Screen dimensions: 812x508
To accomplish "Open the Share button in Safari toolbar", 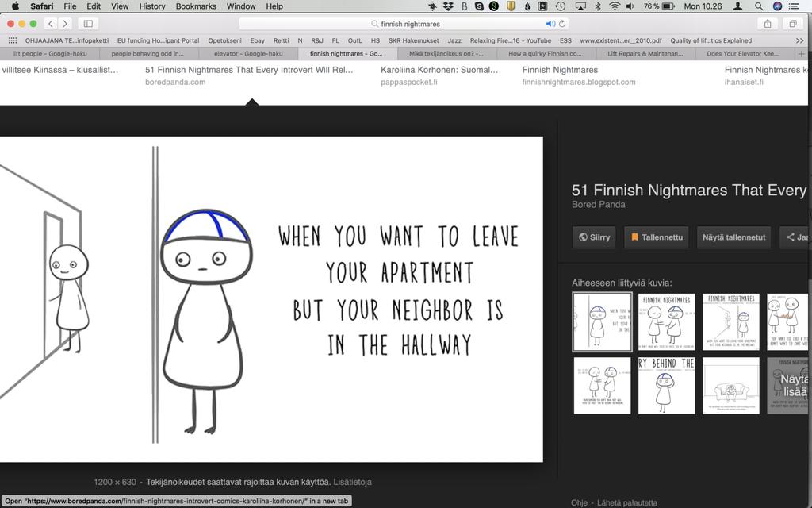I will (x=768, y=24).
